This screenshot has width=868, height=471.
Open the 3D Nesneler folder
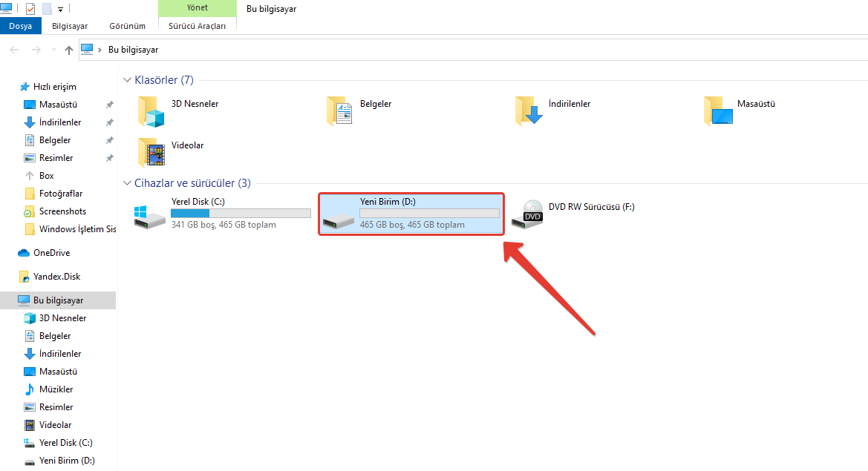[x=195, y=104]
